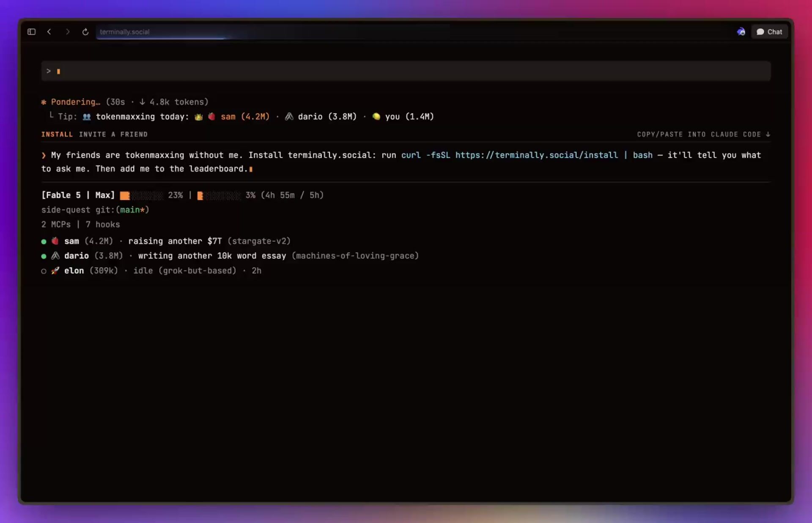
Task: Click the curl install command link
Action: tap(527, 155)
